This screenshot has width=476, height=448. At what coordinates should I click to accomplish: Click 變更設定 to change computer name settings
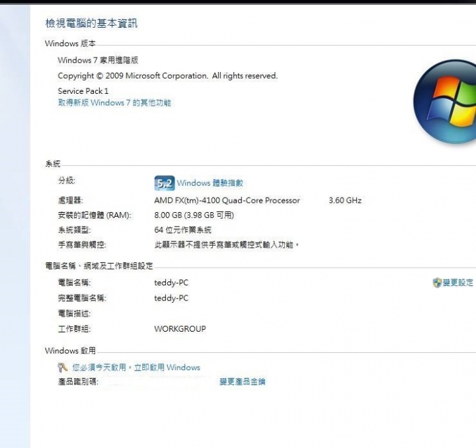[457, 283]
